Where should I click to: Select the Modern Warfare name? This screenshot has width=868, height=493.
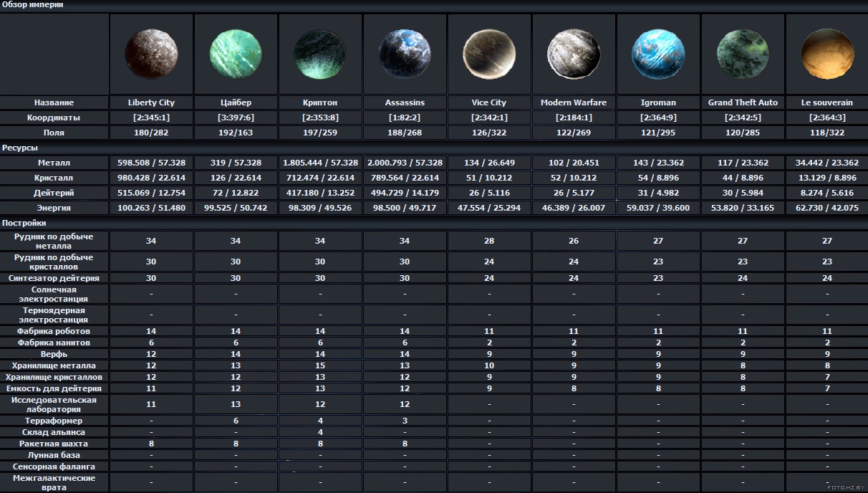pyautogui.click(x=574, y=102)
